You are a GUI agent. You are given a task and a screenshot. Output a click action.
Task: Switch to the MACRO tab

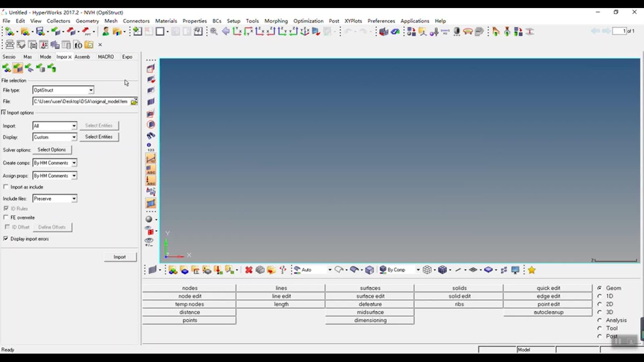pos(106,57)
